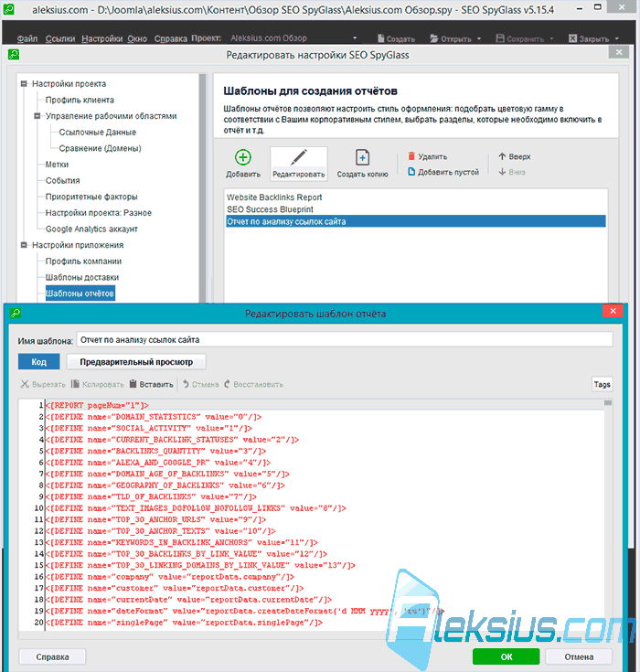Click the pencil Edit template icon
640x672 pixels.
pyautogui.click(x=299, y=157)
